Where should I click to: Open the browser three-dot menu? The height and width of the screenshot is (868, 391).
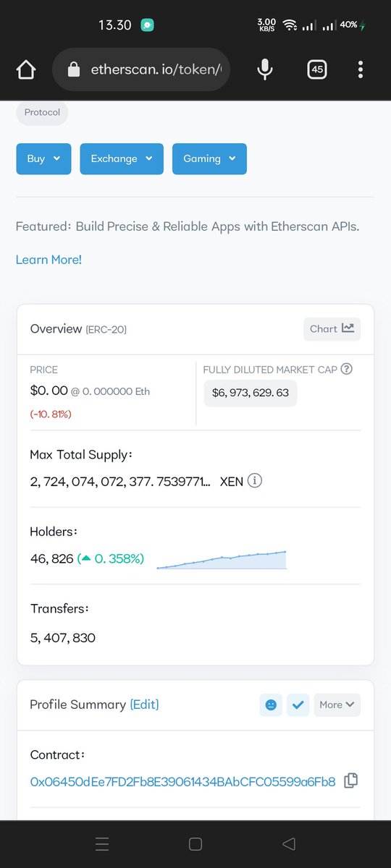361,69
